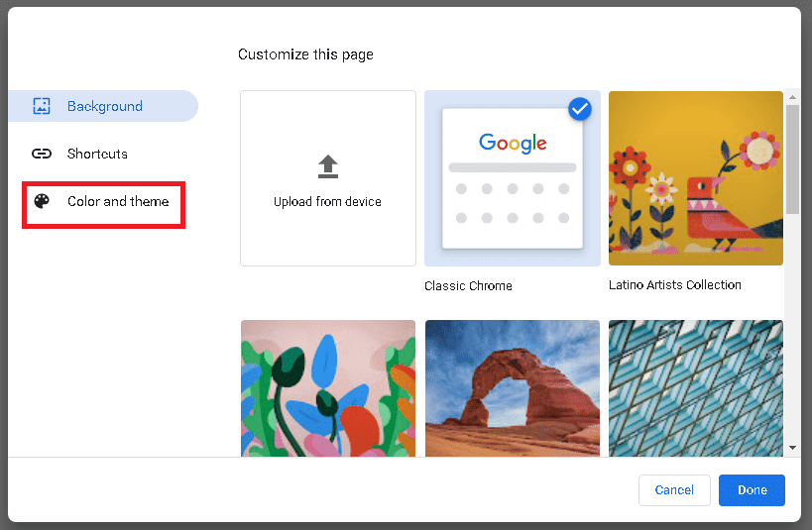Click the Cancel button
812x530 pixels.
pos(674,490)
